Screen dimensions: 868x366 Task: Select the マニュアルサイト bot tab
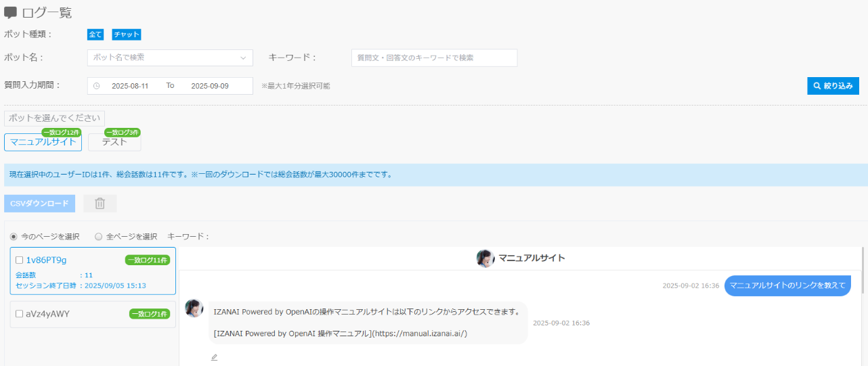[x=43, y=142]
